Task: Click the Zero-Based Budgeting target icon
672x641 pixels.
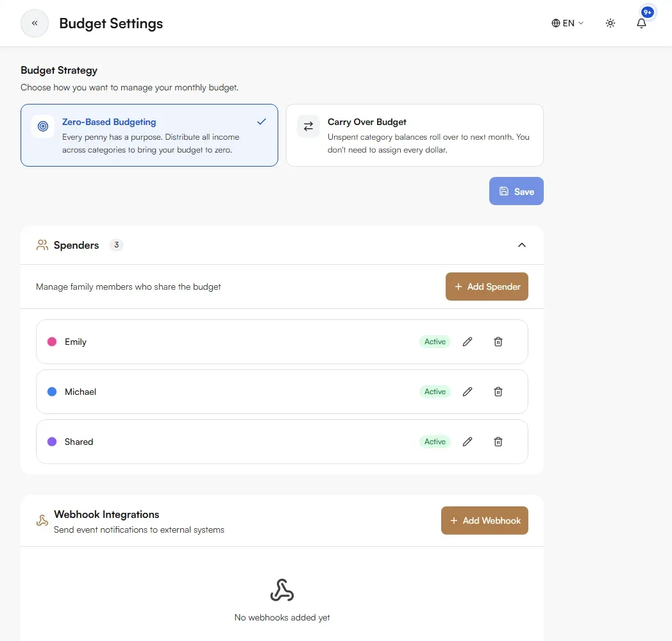Action: coord(43,126)
